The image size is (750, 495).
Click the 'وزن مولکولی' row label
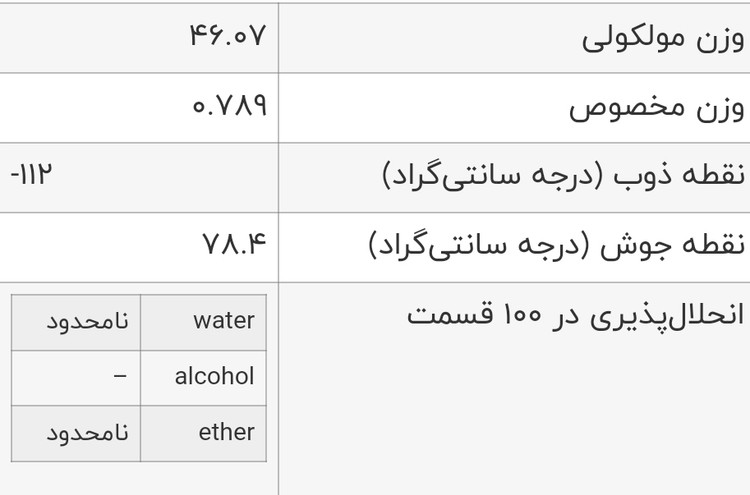pos(663,38)
